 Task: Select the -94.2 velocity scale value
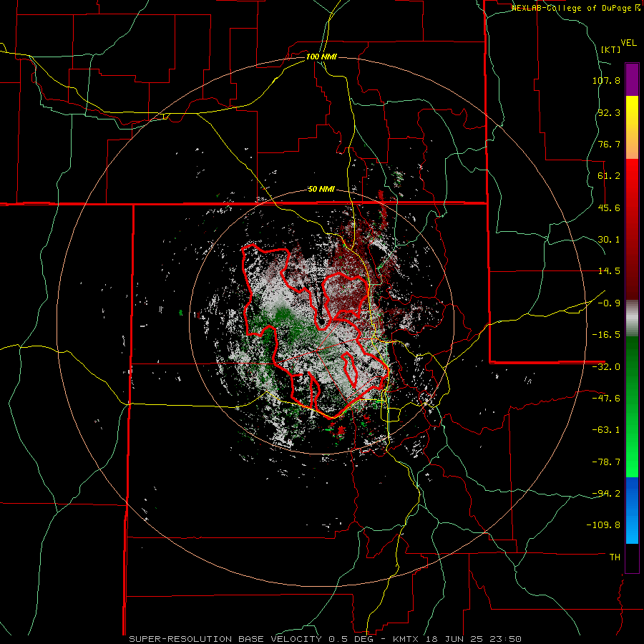606,493
